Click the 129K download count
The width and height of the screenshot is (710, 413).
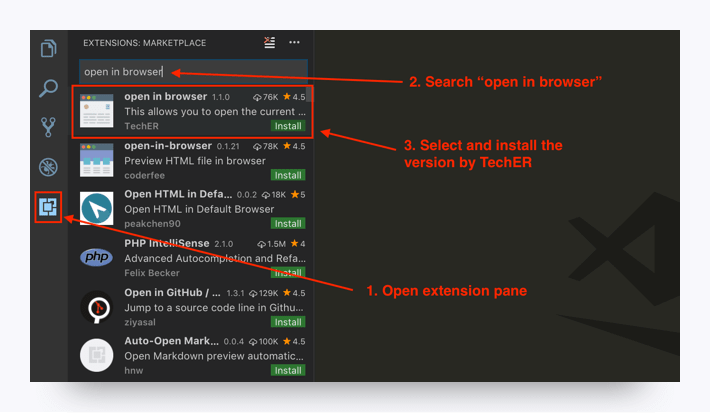264,293
